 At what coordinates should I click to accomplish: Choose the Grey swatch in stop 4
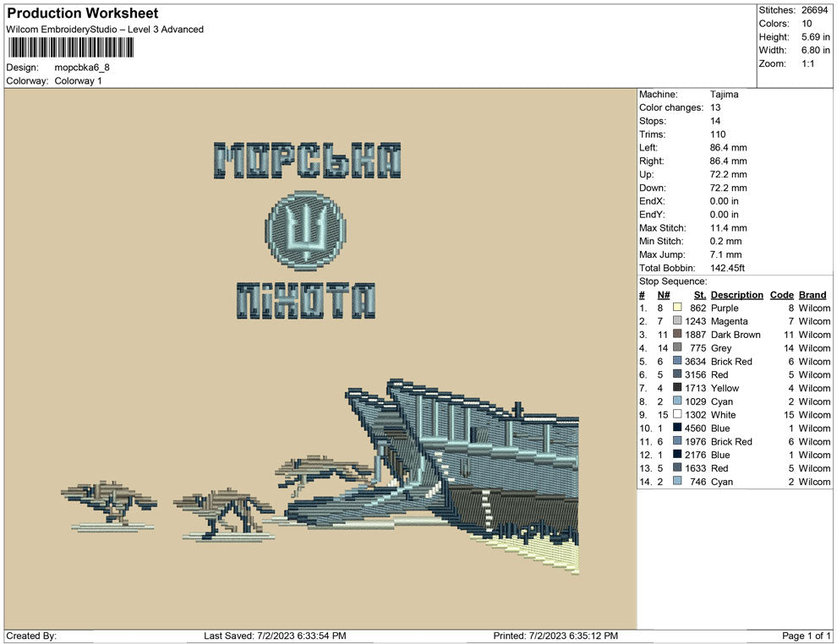677,348
